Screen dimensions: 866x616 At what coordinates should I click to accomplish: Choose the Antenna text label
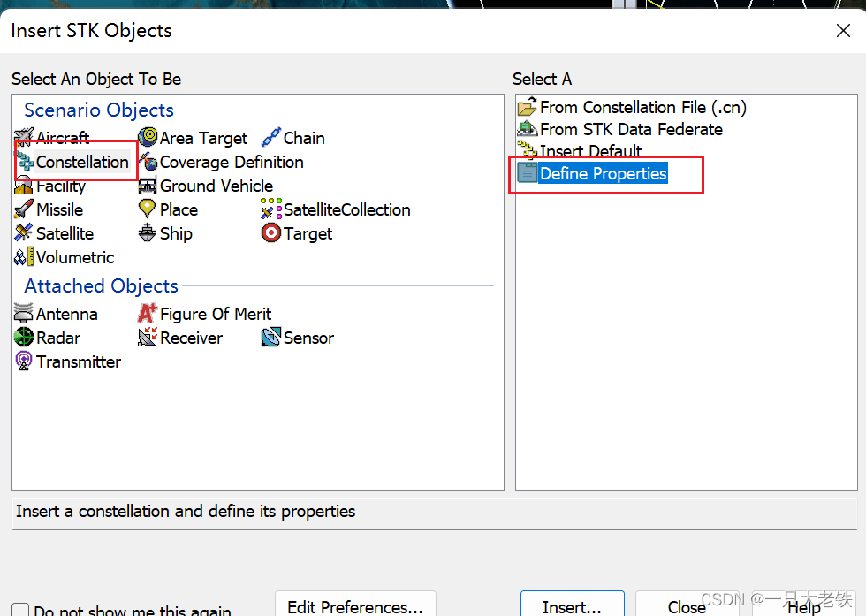point(67,315)
